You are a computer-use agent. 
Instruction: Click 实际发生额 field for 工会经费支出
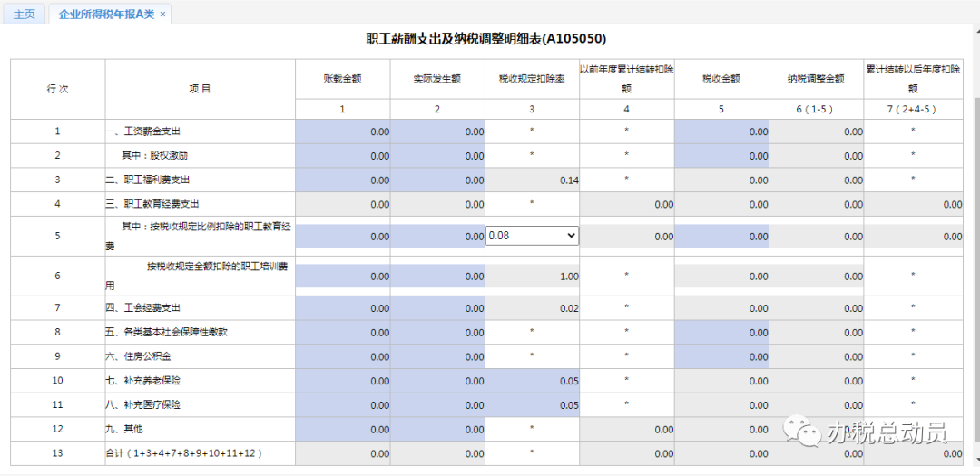tap(437, 308)
